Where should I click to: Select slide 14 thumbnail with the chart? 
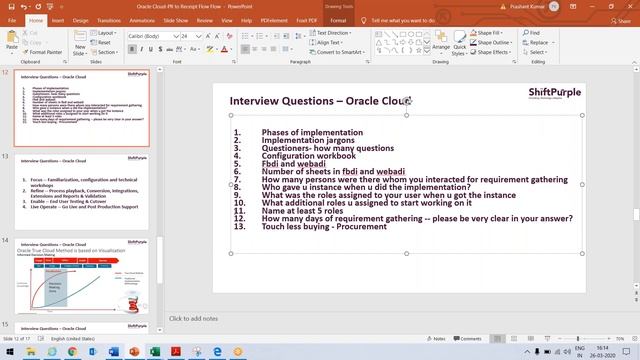point(82,276)
